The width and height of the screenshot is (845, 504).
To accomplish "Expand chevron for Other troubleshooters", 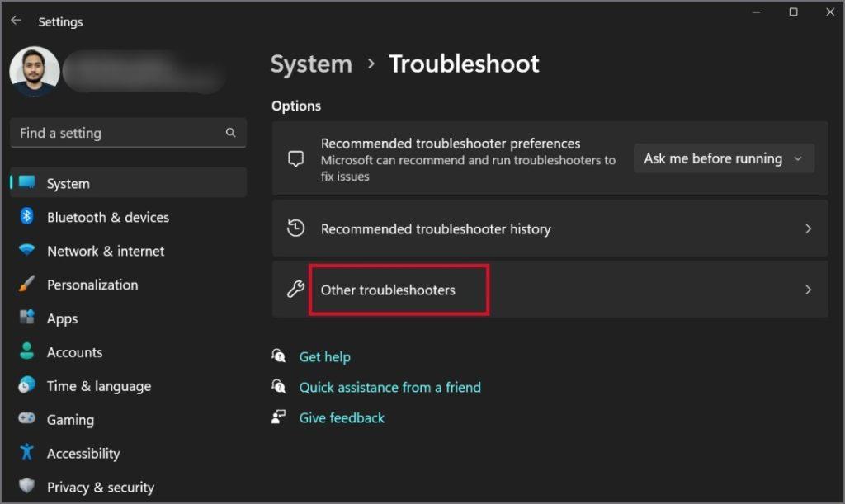I will pos(808,290).
